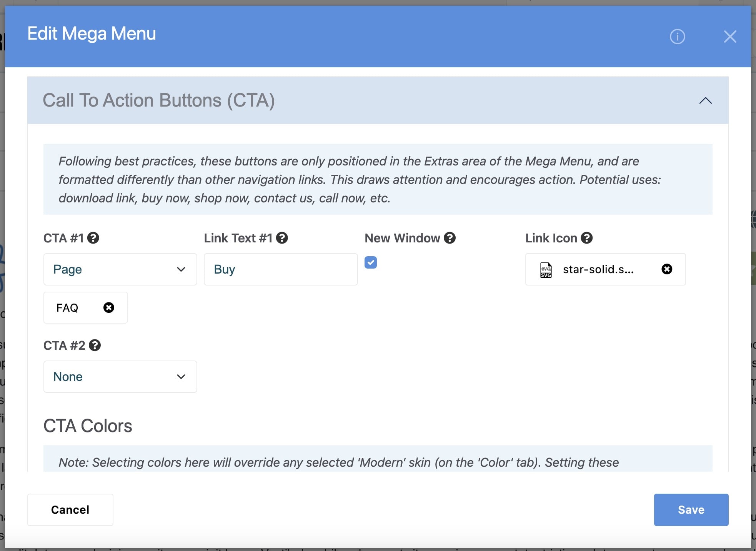Click help icon next to CTA #1
This screenshot has width=756, height=551.
pos(93,238)
